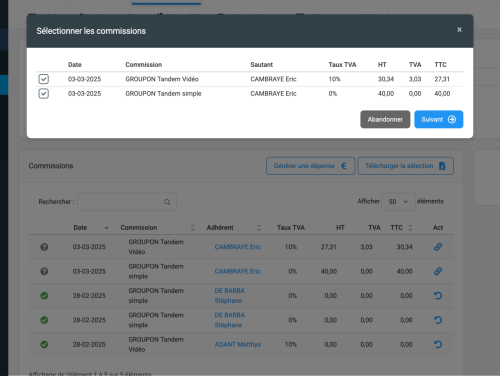500x376 pixels.
Task: Click the 30,34 HT value in the dialog
Action: coord(386,79)
